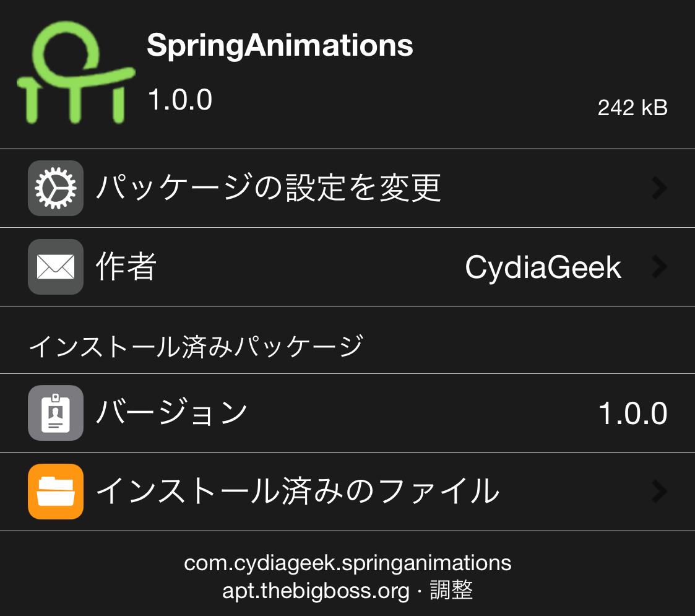Click the インストール済みパッケージ section header

196,346
